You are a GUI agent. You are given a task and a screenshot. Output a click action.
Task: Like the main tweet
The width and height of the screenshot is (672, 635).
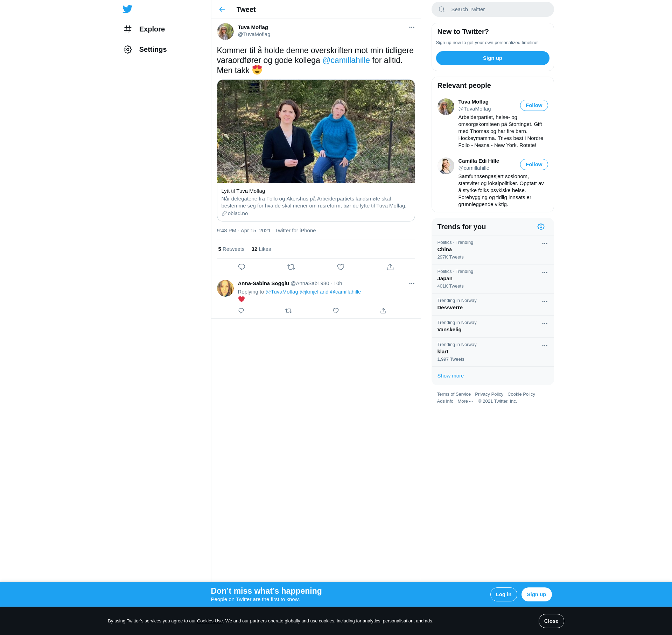[x=341, y=267]
